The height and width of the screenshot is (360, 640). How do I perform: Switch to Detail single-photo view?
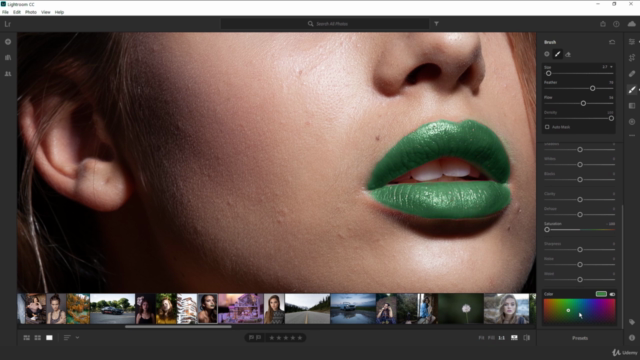click(49, 338)
